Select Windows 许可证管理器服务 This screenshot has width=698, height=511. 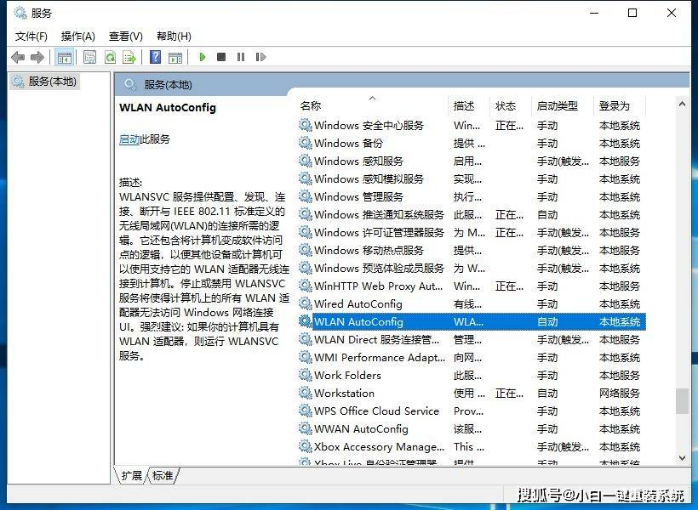[471, 232]
